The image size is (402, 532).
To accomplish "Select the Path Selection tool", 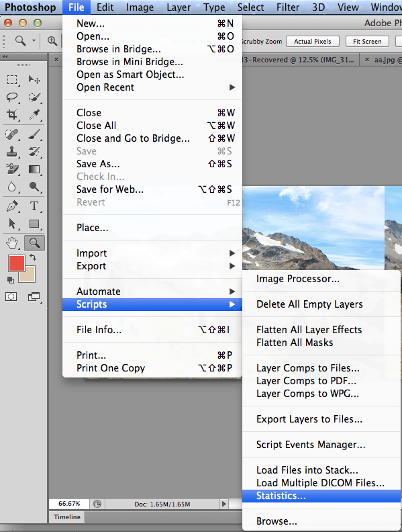I will tap(12, 224).
